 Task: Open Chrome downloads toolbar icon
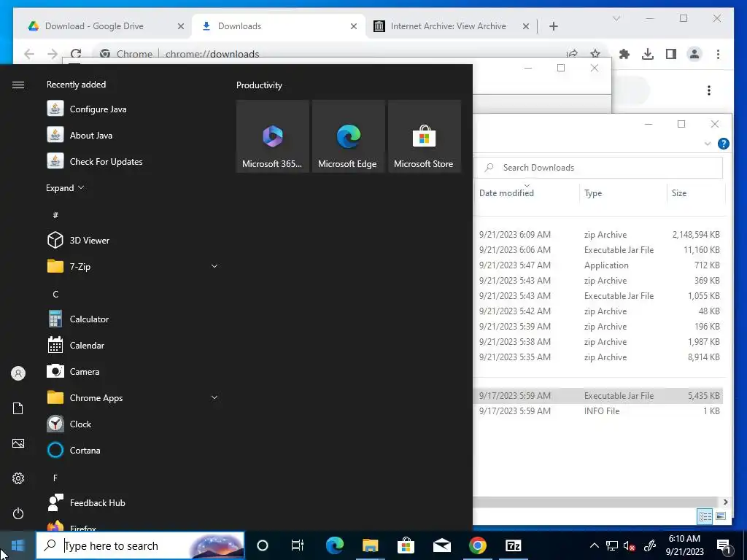648,54
